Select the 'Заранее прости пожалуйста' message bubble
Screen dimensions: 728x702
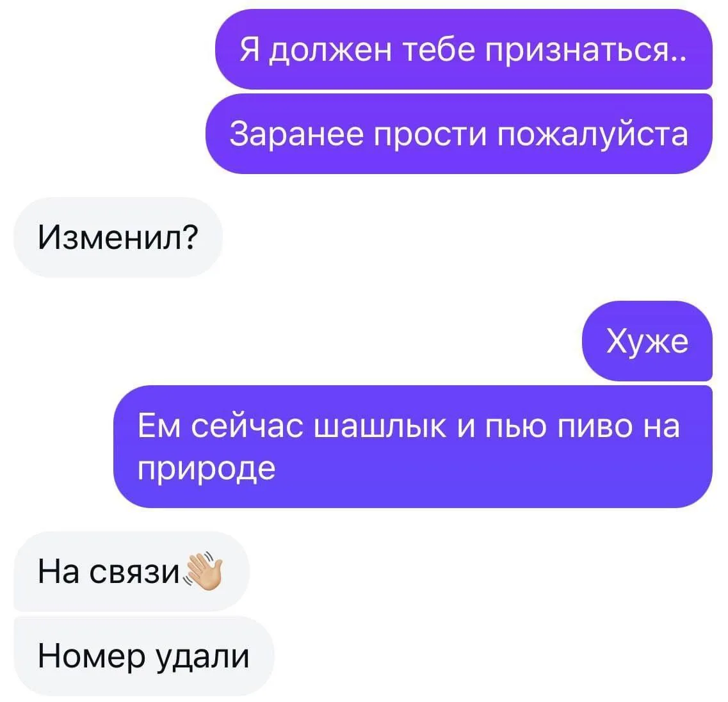click(x=458, y=134)
